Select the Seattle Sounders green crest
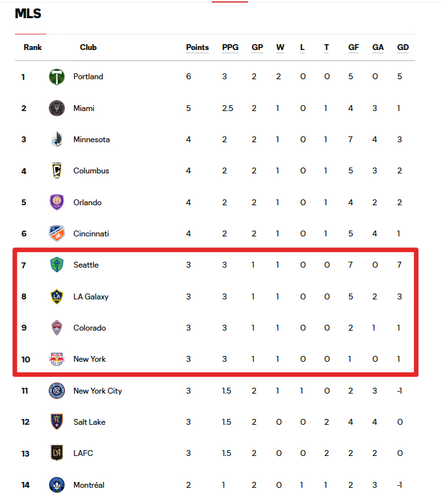The width and height of the screenshot is (445, 504). coord(57,264)
